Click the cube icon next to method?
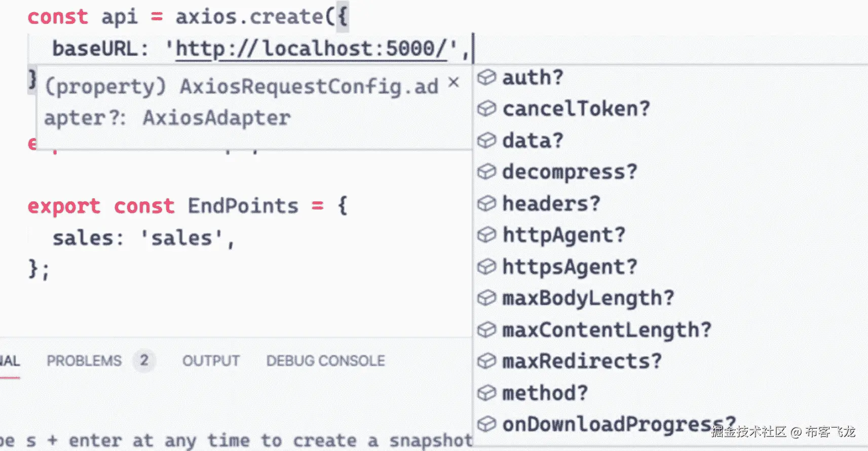868x451 pixels. coord(486,393)
